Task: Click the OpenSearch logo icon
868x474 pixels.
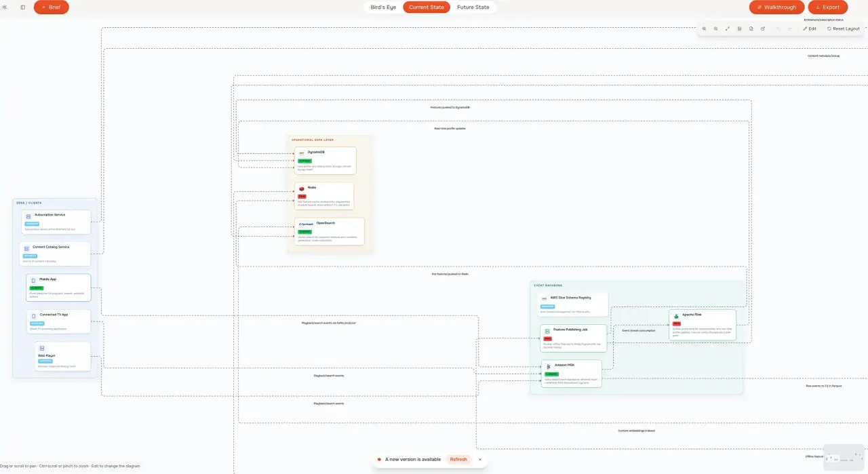Action: pos(306,224)
